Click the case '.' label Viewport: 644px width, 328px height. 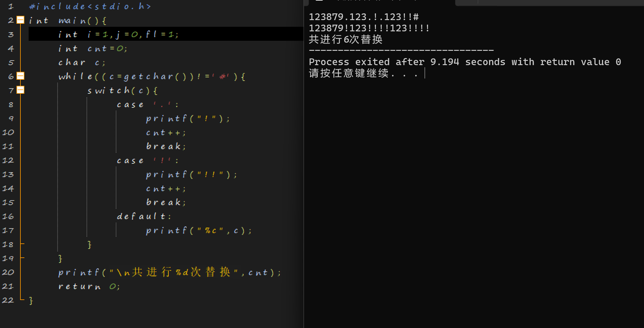tap(148, 105)
